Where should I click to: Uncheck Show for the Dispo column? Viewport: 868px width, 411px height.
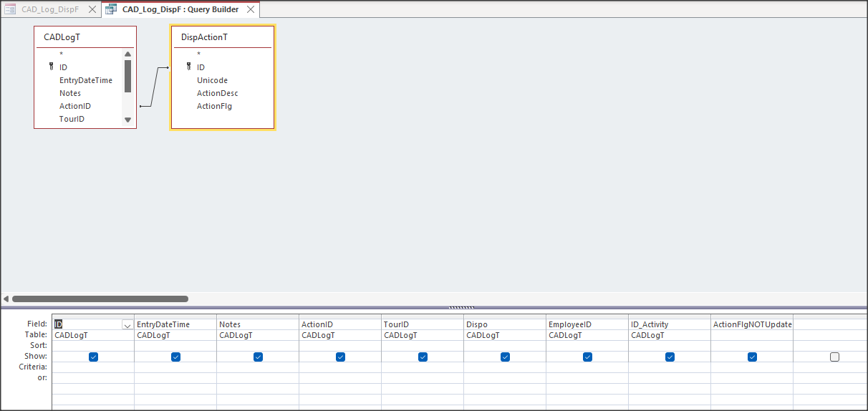pos(506,357)
